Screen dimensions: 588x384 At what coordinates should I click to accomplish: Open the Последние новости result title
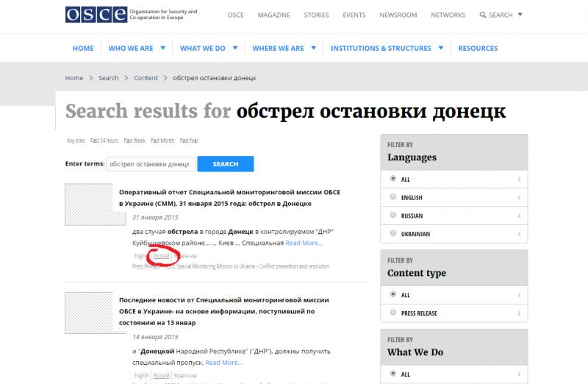[x=224, y=311]
